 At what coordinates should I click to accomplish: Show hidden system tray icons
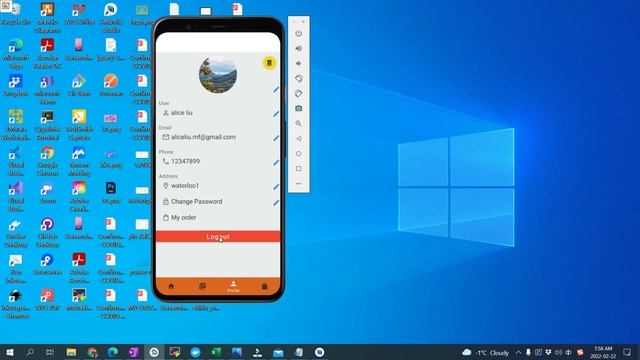pyautogui.click(x=518, y=352)
